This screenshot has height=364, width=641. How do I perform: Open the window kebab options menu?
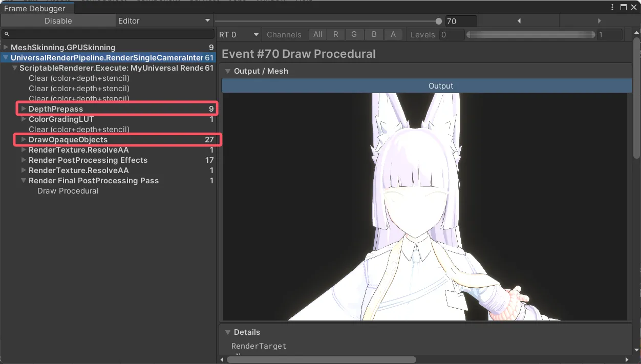click(613, 7)
